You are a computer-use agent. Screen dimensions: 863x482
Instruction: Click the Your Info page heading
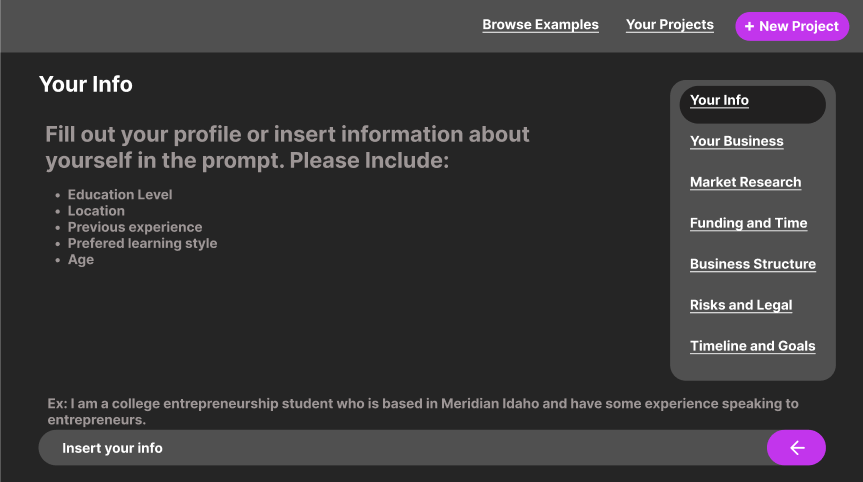(x=86, y=84)
